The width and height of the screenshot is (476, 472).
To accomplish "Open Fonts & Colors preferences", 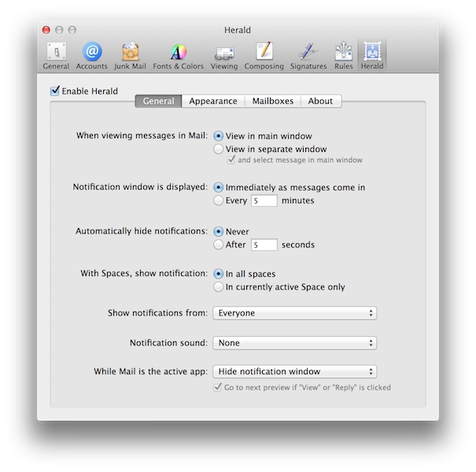I will (x=178, y=54).
